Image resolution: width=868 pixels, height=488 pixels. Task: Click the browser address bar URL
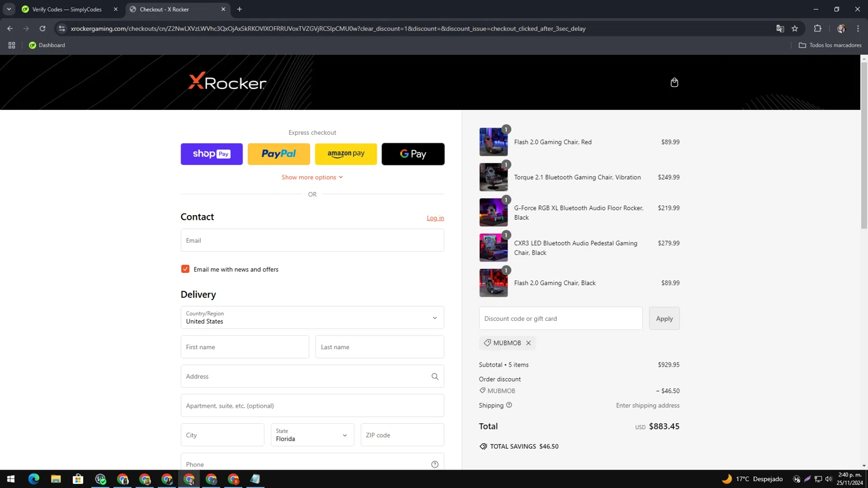coord(328,28)
